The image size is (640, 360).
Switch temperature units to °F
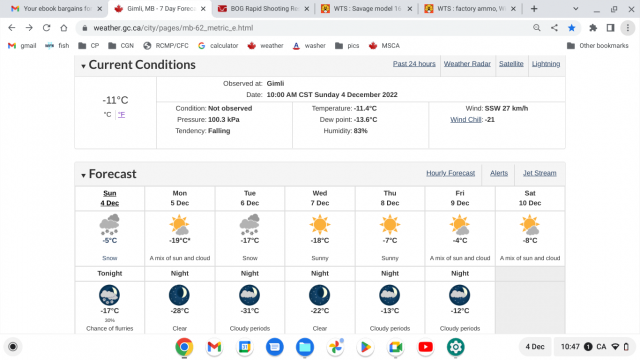[122, 115]
